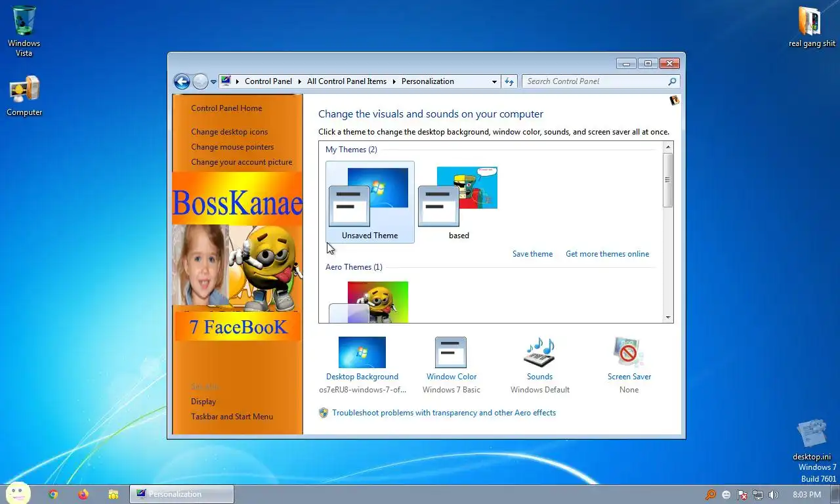The height and width of the screenshot is (504, 840).
Task: Open the Window Color icon
Action: (451, 352)
